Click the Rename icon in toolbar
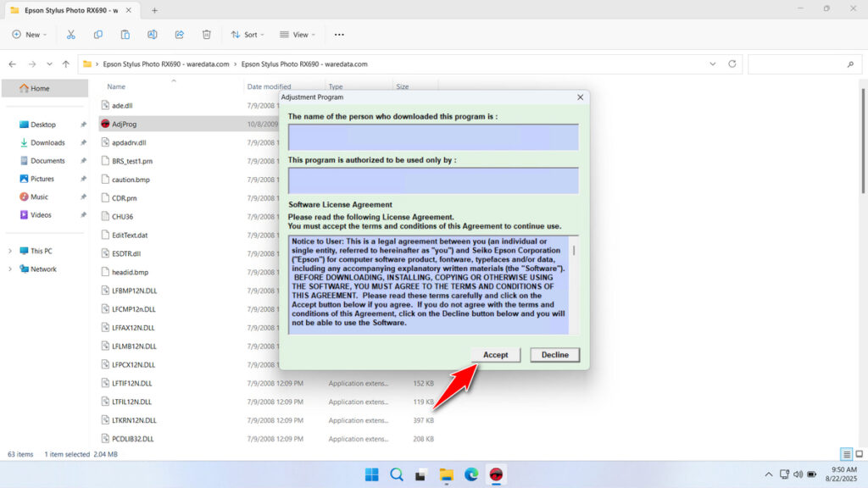This screenshot has height=488, width=868. [153, 34]
